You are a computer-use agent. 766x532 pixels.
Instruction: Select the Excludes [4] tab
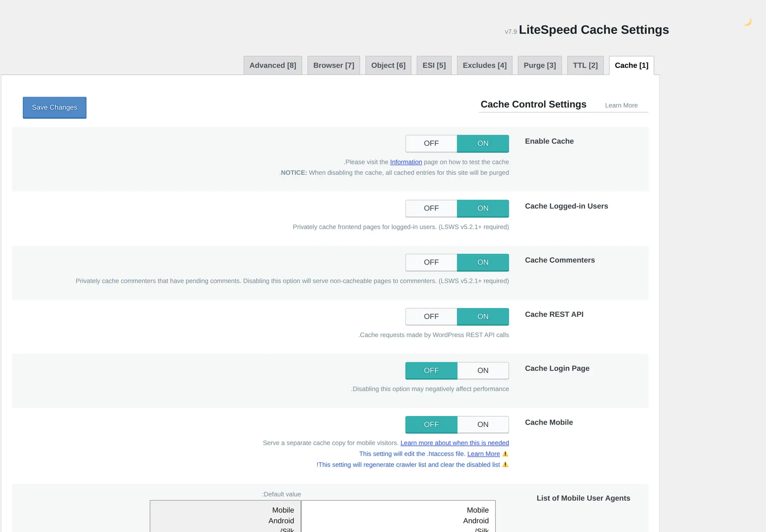[x=485, y=65]
